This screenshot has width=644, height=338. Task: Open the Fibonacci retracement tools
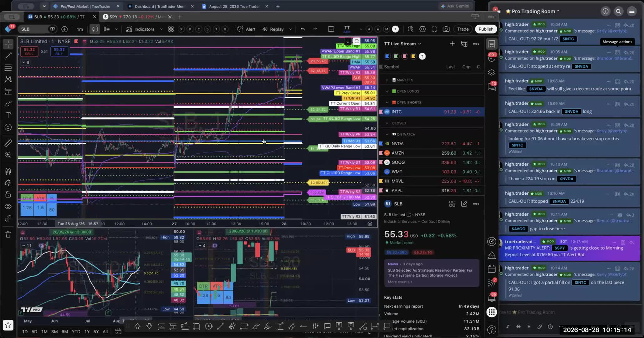tap(8, 68)
